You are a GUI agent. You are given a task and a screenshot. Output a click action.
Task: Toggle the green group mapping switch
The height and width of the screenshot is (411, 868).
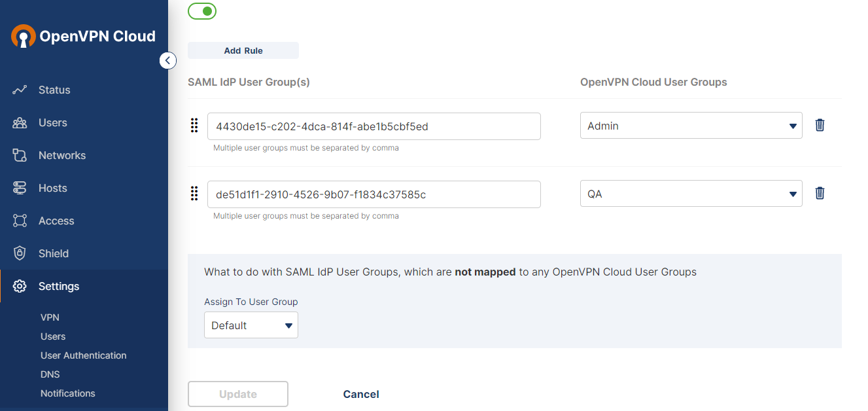[x=202, y=11]
